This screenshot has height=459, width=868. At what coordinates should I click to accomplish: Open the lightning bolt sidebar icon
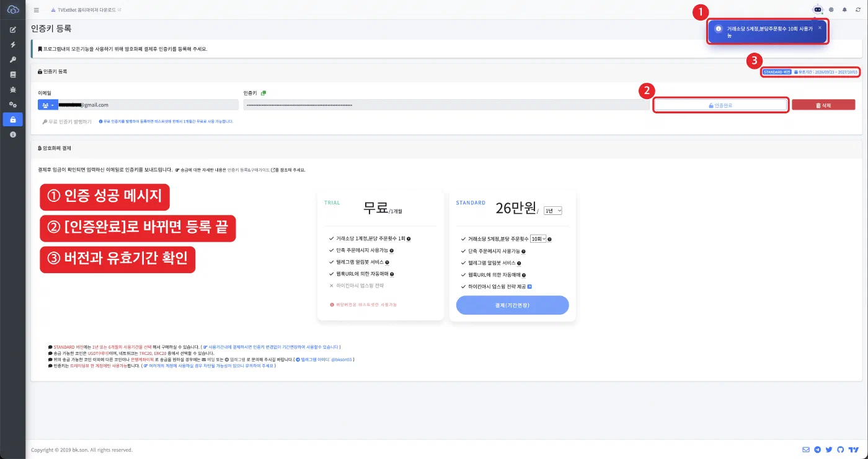click(13, 45)
